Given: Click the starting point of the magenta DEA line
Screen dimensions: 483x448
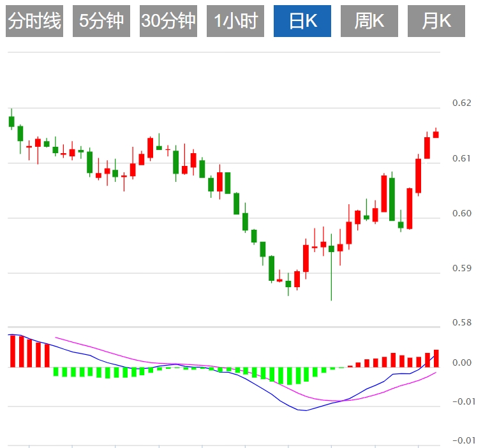Looking at the screenshot, I should pos(56,338).
